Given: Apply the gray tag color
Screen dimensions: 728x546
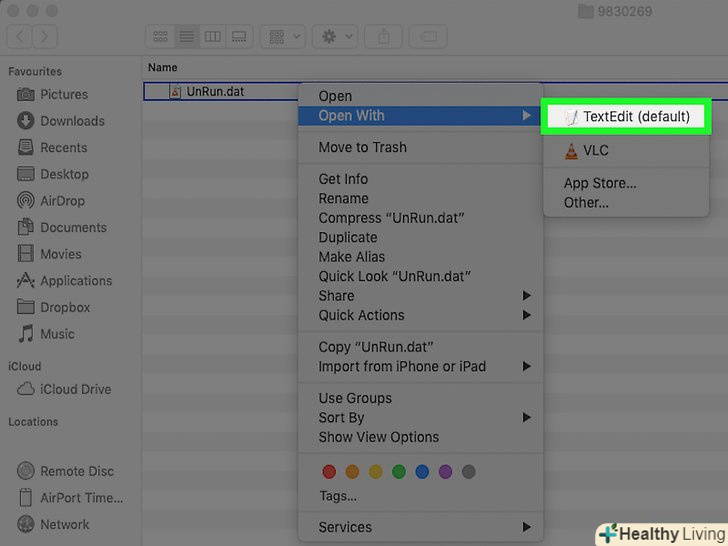Looking at the screenshot, I should pos(468,472).
